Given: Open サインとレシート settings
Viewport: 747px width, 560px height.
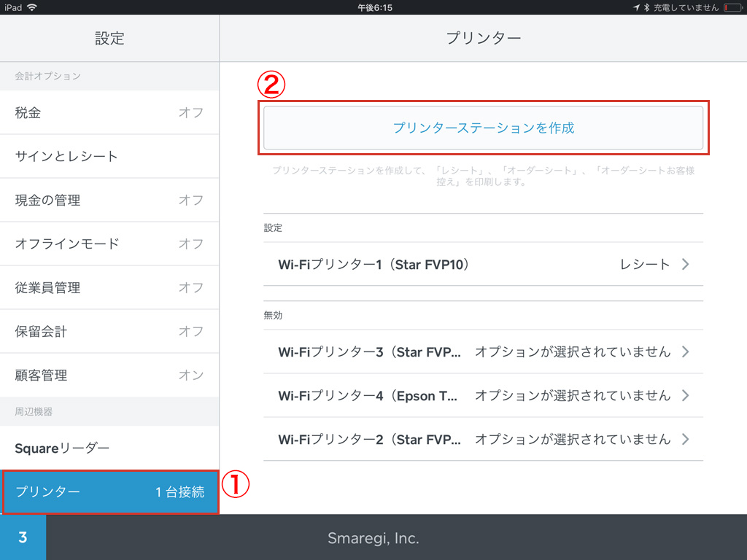Looking at the screenshot, I should coord(109,157).
